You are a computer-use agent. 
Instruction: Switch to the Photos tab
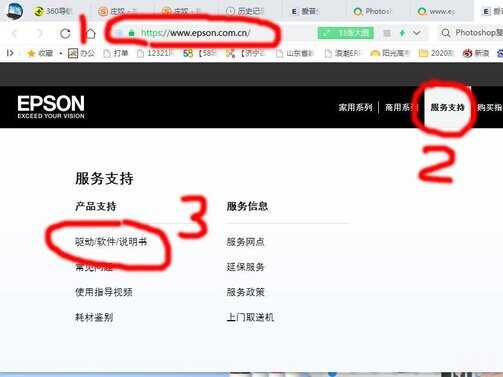(x=373, y=11)
